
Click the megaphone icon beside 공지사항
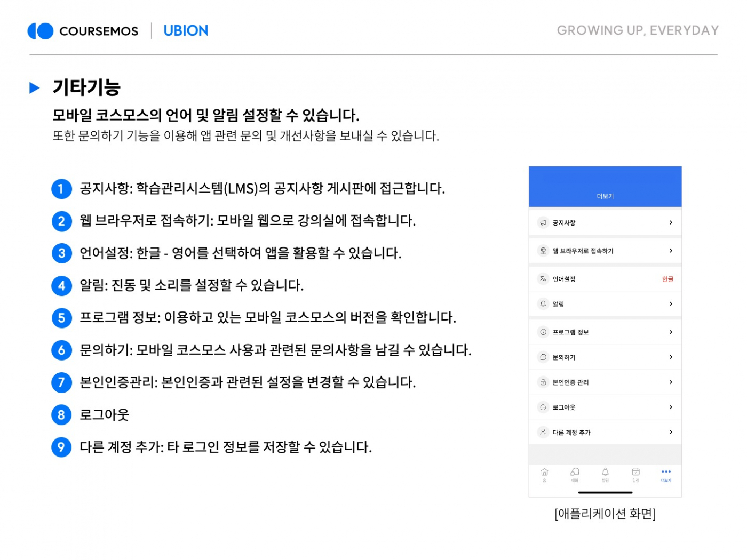click(x=543, y=223)
